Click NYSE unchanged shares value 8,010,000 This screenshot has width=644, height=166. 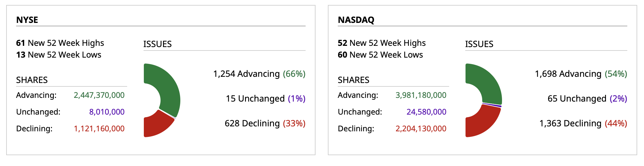click(x=107, y=112)
